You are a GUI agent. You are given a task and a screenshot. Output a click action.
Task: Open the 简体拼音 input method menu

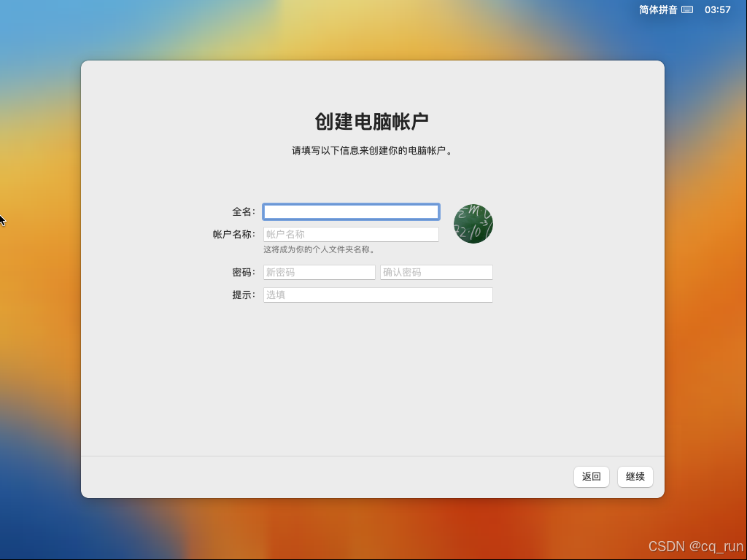(x=658, y=9)
